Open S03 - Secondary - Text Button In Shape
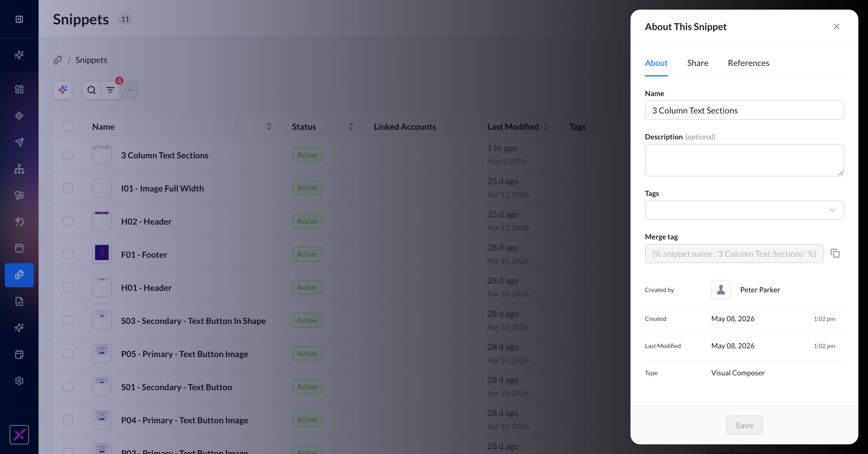868x454 pixels. [x=193, y=321]
